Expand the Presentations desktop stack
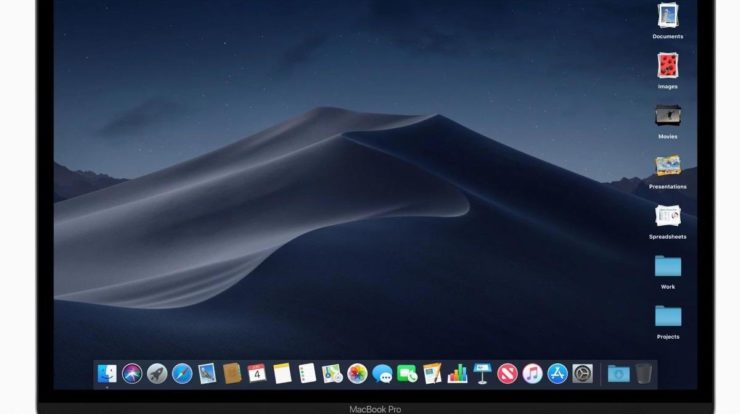 click(668, 166)
